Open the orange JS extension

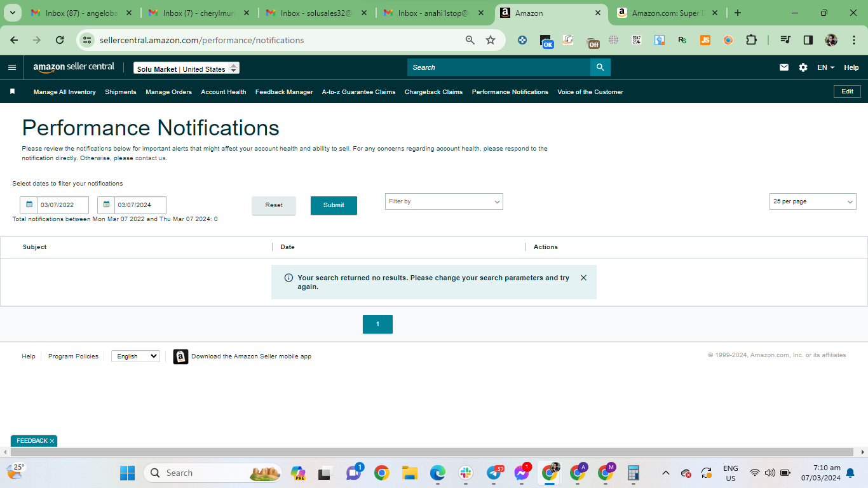coord(705,40)
